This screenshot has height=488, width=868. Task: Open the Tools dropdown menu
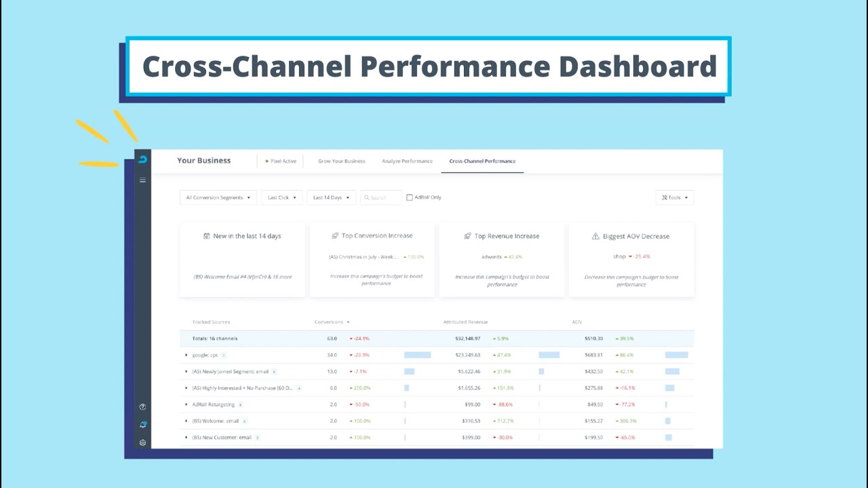[675, 197]
